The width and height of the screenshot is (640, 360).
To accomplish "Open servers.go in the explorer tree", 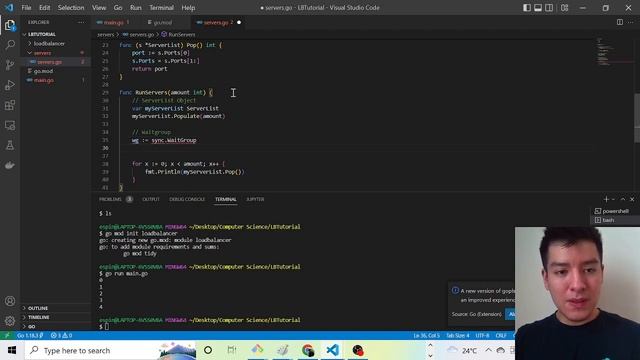I will click(x=49, y=62).
